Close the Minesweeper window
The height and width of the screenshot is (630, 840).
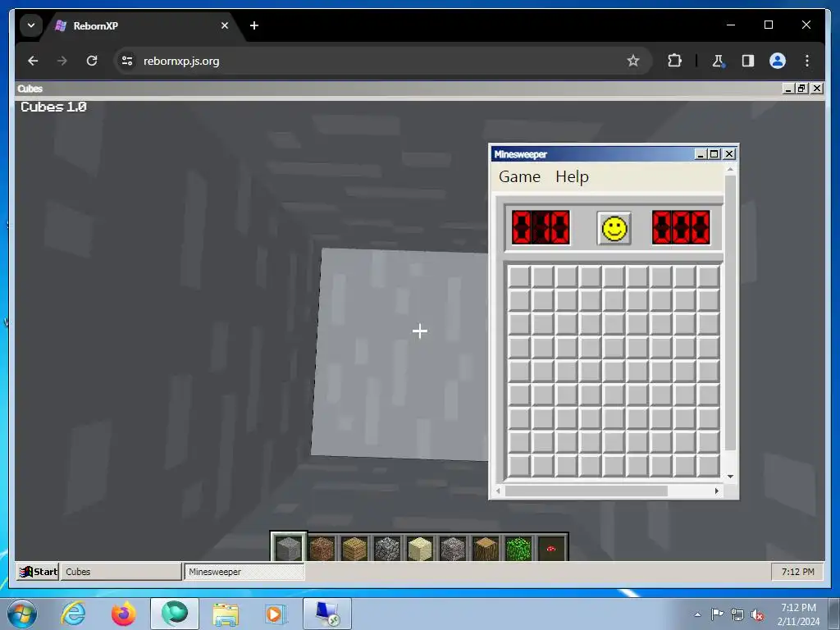(x=728, y=154)
